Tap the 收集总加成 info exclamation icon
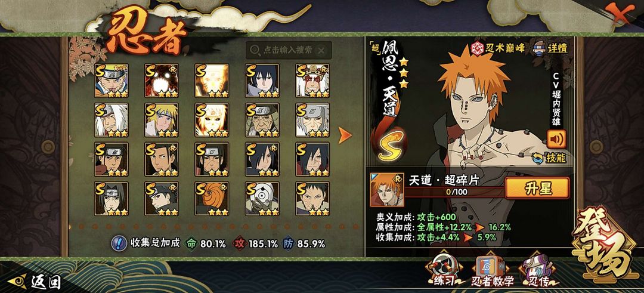The image size is (644, 293). pos(119,243)
